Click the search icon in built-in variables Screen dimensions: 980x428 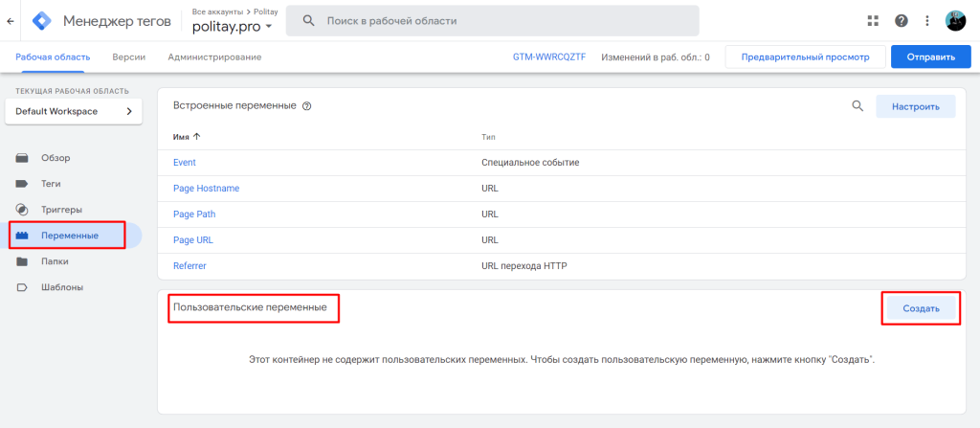tap(857, 105)
